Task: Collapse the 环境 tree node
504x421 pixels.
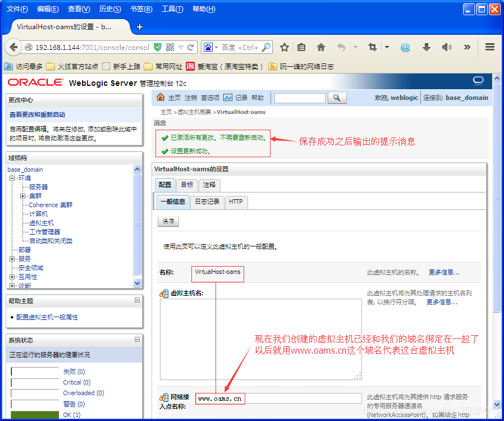Action: (12, 178)
